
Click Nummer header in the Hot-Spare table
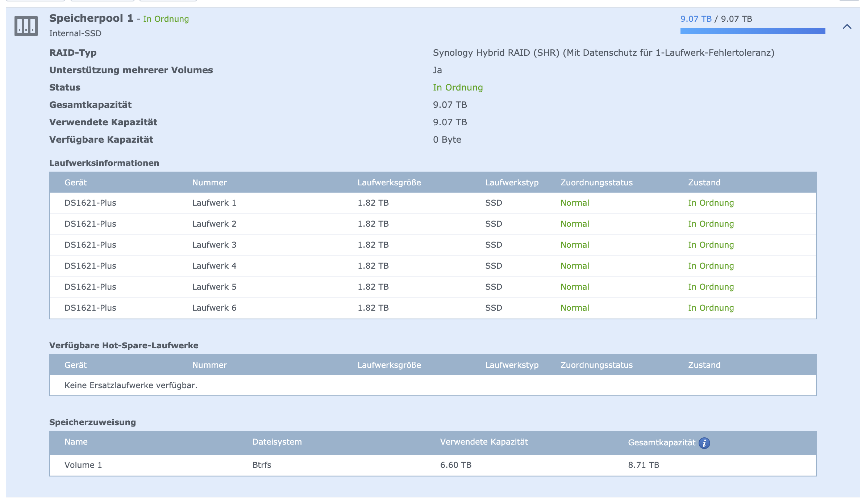coord(209,365)
